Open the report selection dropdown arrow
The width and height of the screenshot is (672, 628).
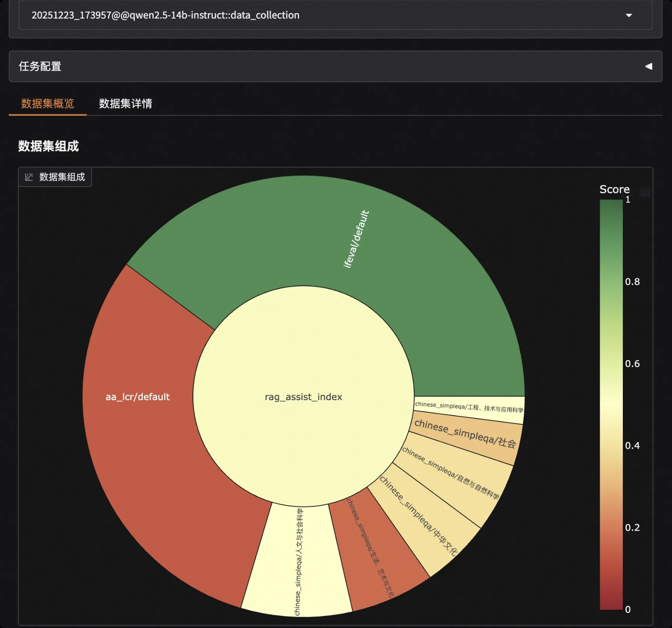pyautogui.click(x=628, y=15)
